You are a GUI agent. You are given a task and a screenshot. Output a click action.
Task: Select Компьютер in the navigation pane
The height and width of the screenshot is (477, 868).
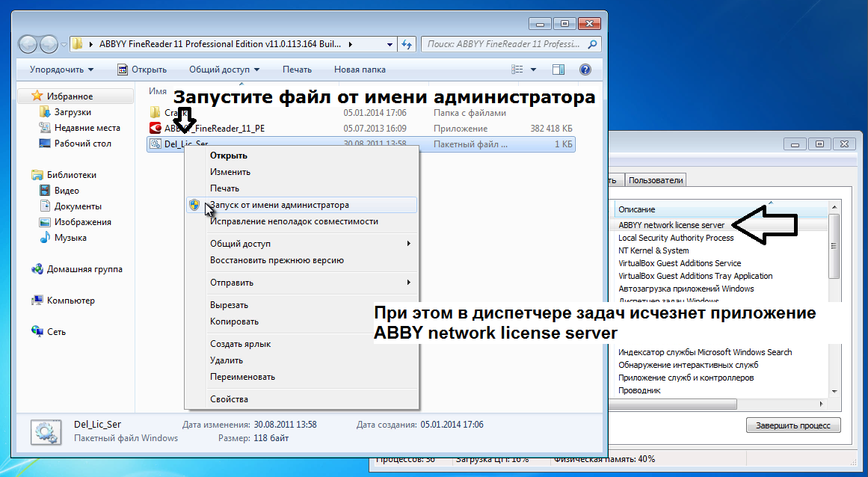click(70, 301)
